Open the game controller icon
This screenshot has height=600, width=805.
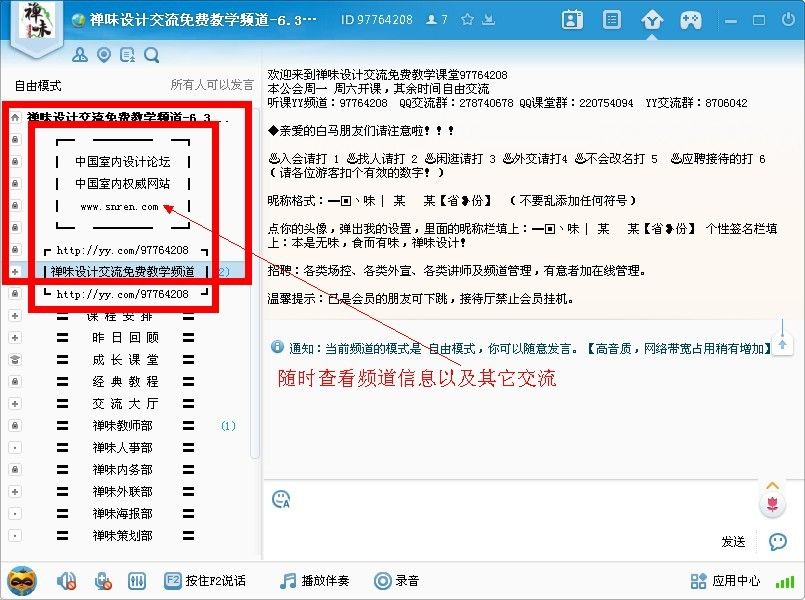[x=691, y=21]
